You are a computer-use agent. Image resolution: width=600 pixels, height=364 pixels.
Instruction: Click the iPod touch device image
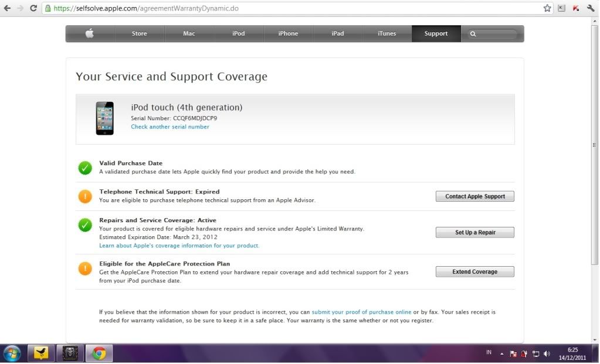point(104,118)
